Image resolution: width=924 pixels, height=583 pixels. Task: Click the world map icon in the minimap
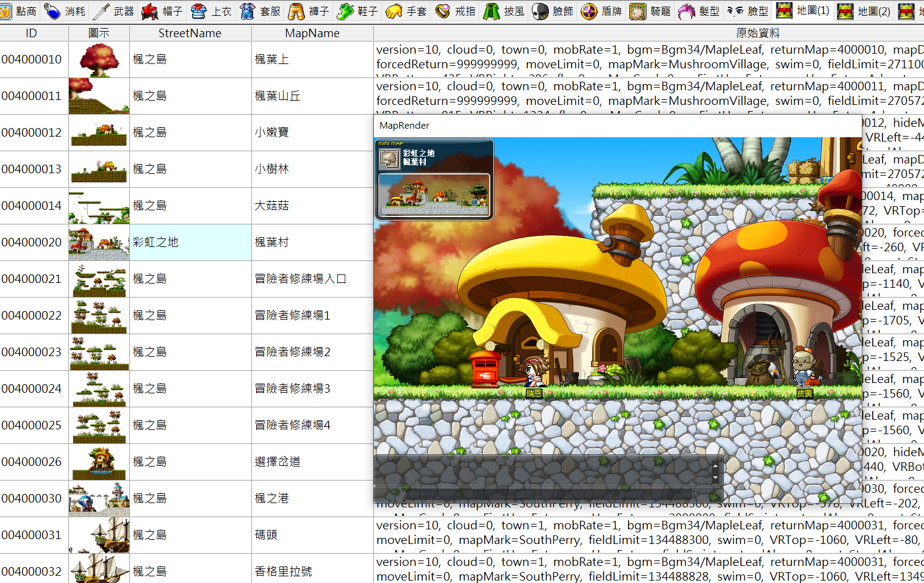(x=389, y=159)
